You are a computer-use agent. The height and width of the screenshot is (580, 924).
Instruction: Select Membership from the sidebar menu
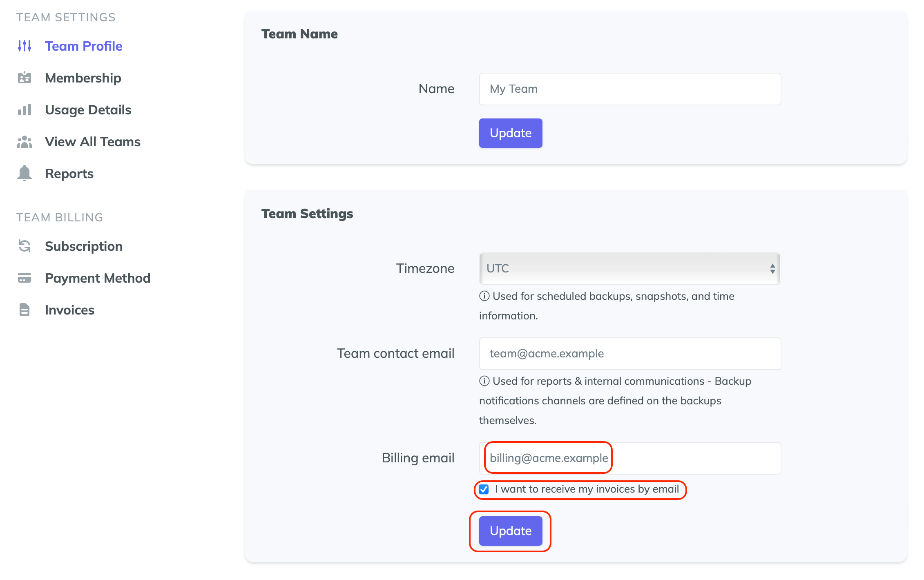pos(83,78)
